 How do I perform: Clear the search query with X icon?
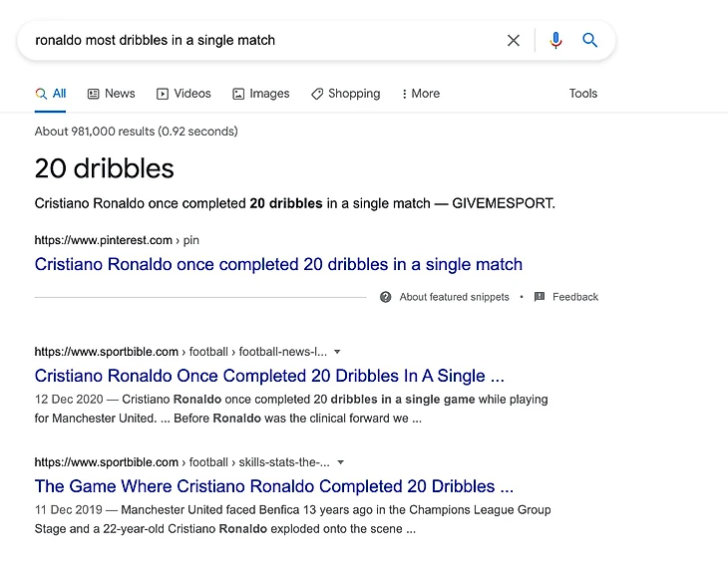pyautogui.click(x=514, y=41)
